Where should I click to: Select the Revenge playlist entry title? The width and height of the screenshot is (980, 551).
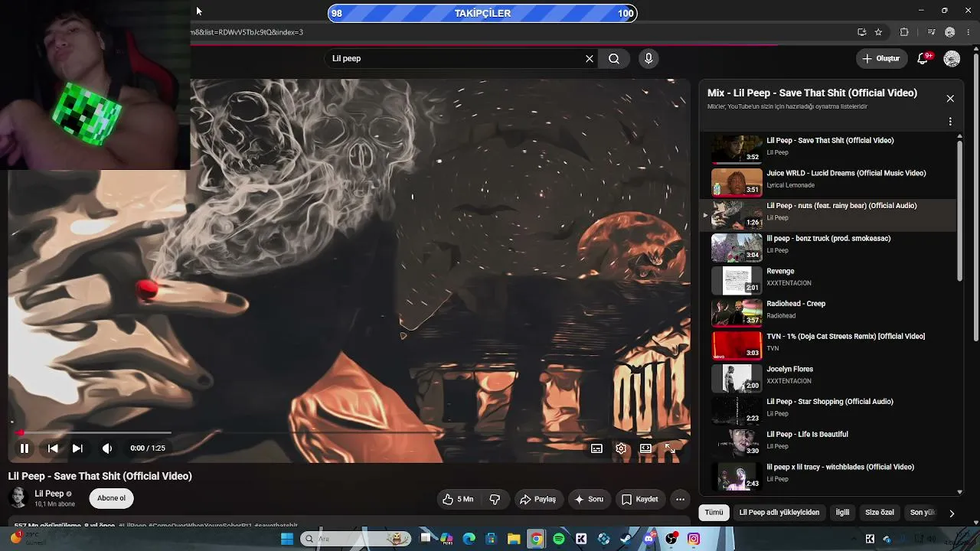pyautogui.click(x=780, y=272)
